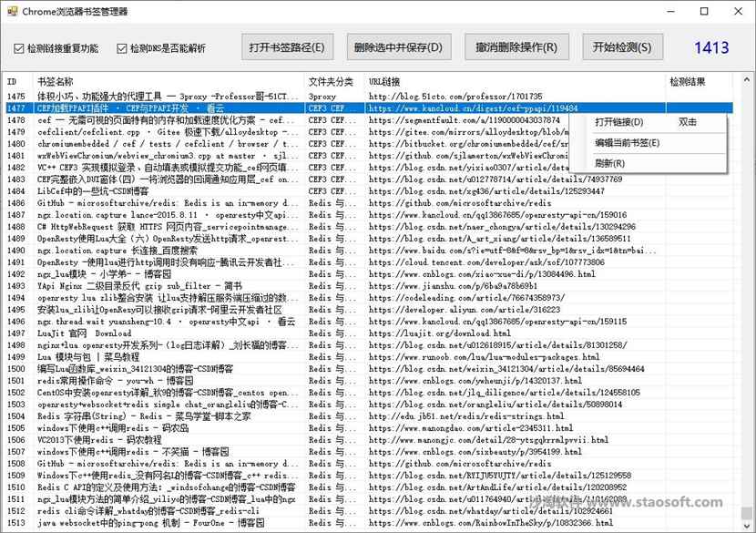Click the 打开书签路径(E) button
Screen dimensions: 756x533
(x=287, y=47)
